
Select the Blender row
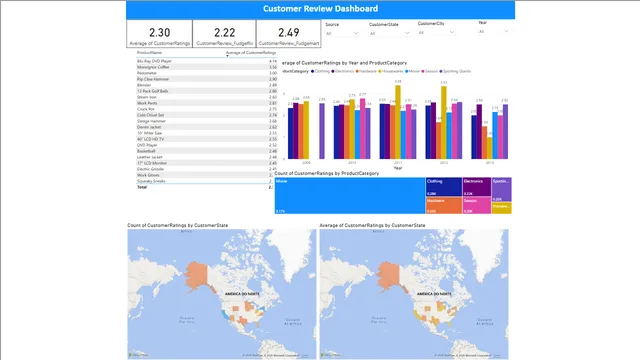point(207,85)
